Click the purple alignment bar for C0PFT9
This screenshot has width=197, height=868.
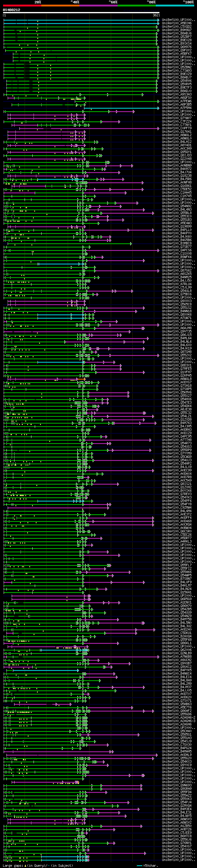point(89,128)
